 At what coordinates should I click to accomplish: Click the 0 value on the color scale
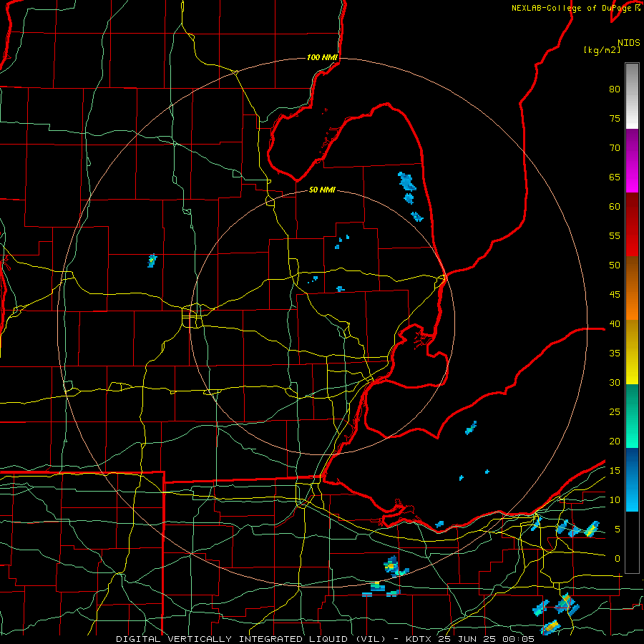click(618, 559)
